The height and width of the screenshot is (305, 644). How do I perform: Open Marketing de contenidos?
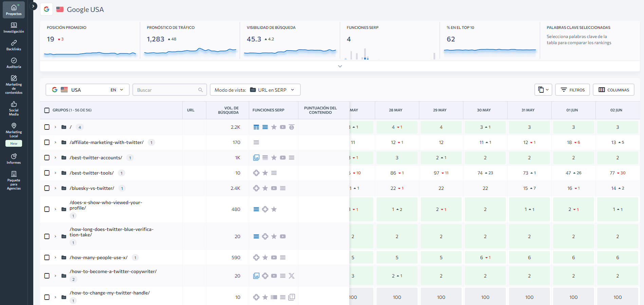(14, 85)
